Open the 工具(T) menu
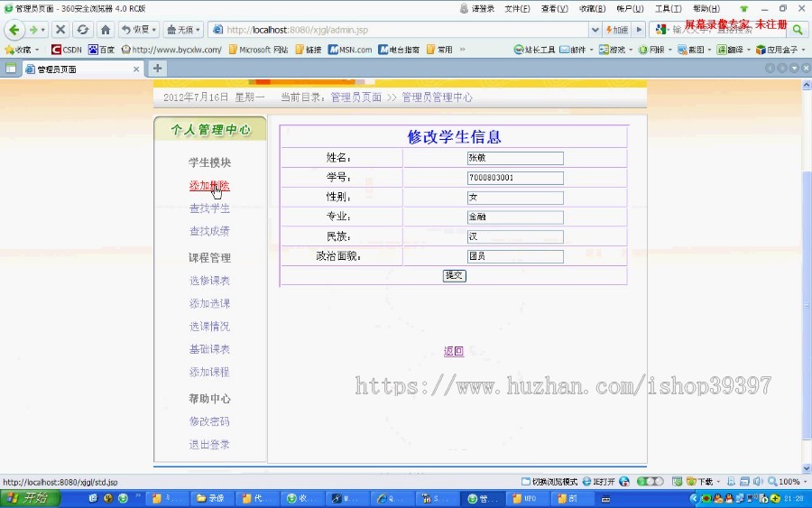812x508 pixels. (x=668, y=8)
